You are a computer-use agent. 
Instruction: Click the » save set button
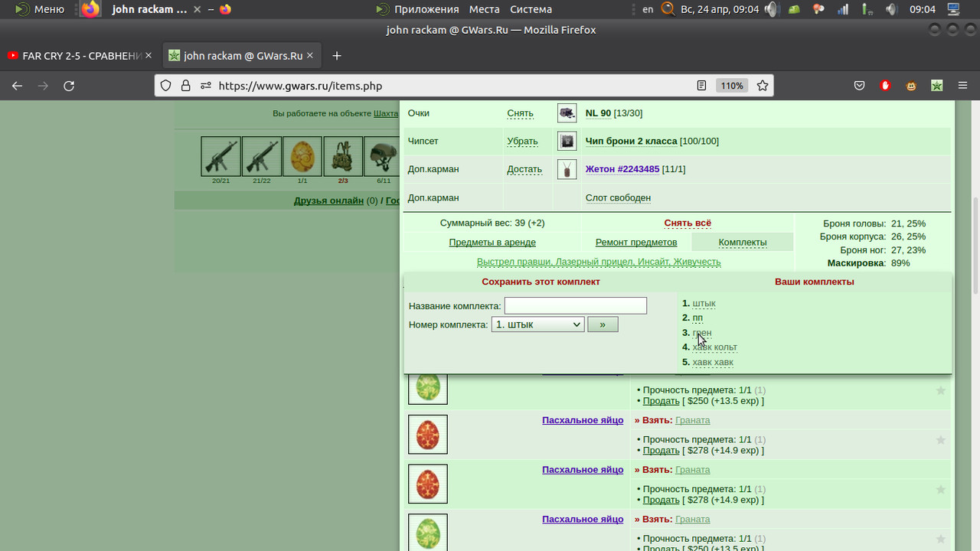click(x=603, y=324)
